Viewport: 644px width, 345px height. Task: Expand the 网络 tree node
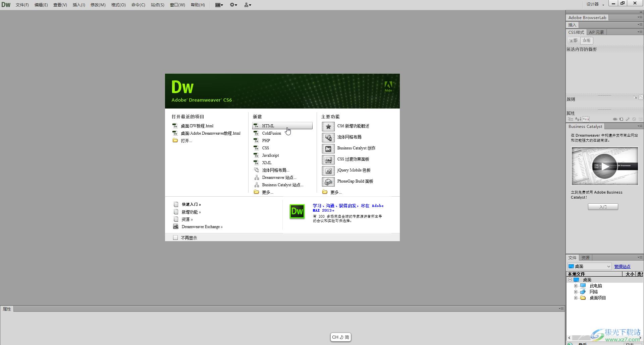pos(576,292)
